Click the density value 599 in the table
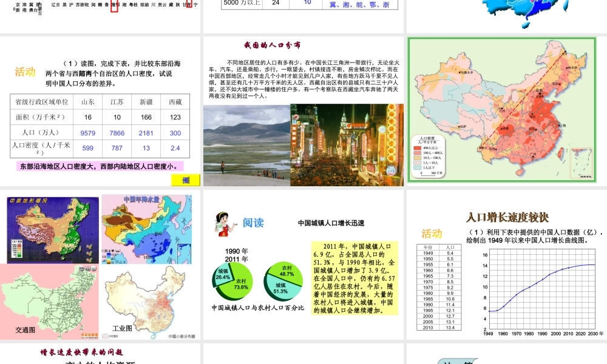Viewport: 607px width, 364px height. tap(88, 148)
